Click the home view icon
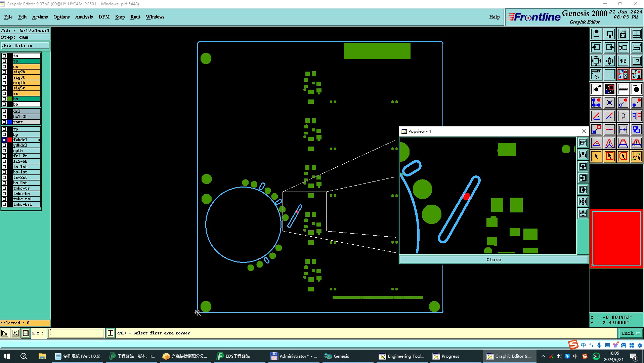Image resolution: width=644 pixels, height=363 pixels. [623, 34]
